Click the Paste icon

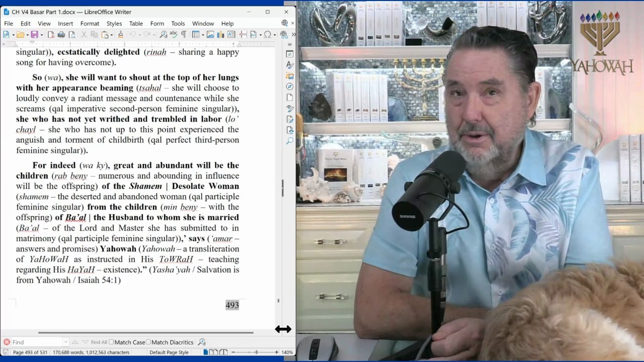(x=105, y=34)
